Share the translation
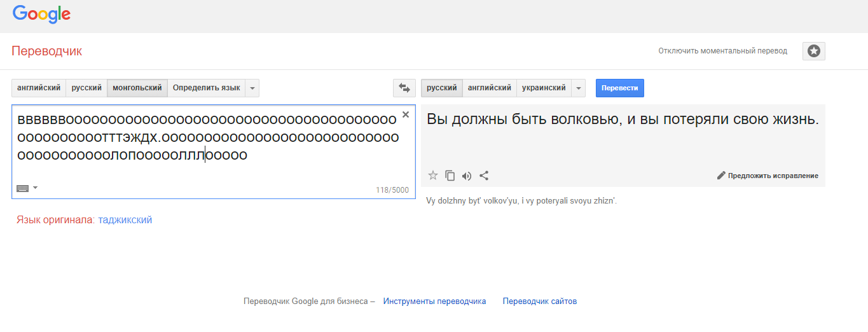The width and height of the screenshot is (868, 332). click(x=484, y=176)
